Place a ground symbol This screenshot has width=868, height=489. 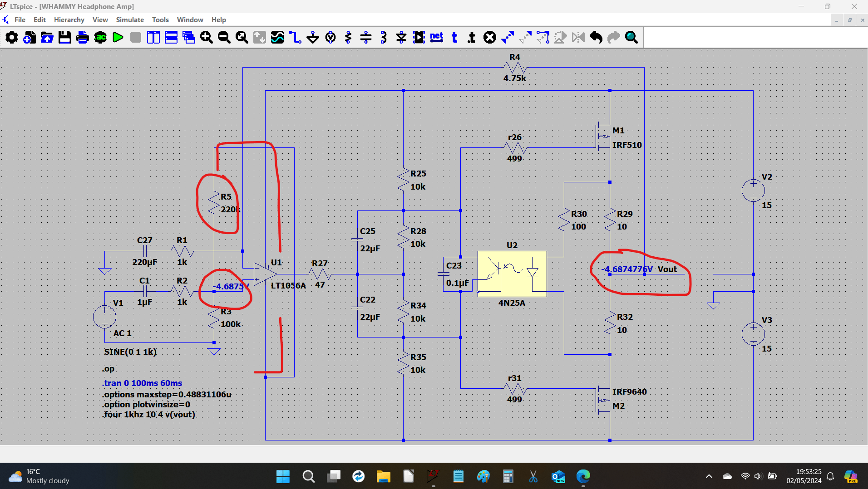click(313, 37)
